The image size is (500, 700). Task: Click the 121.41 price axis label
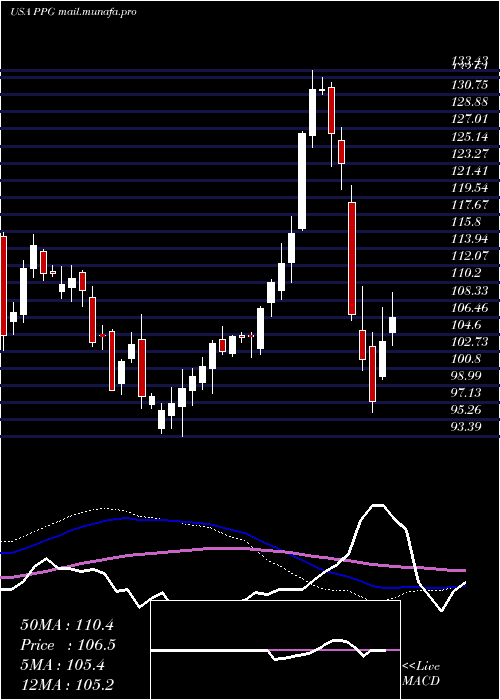(470, 171)
